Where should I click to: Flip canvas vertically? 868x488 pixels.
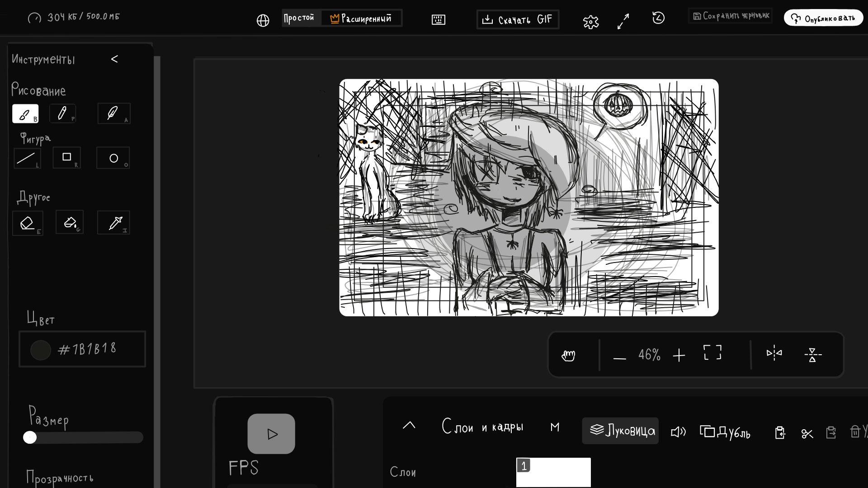click(813, 355)
